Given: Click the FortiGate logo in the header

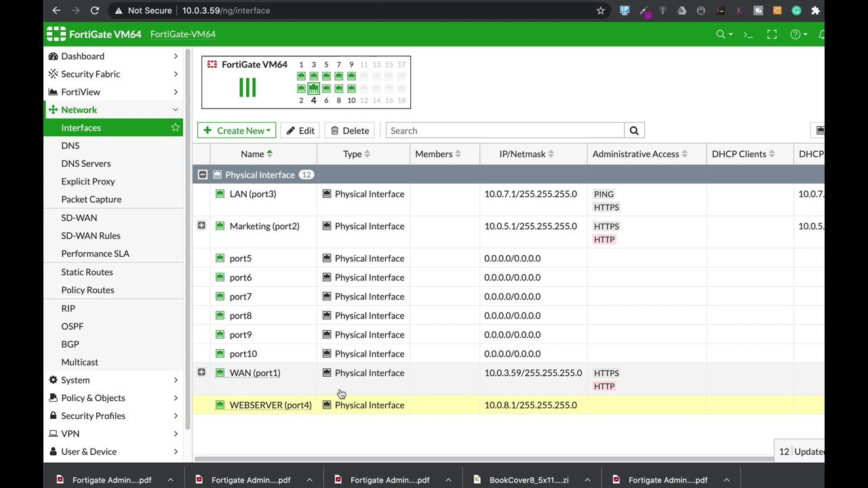Looking at the screenshot, I should pos(56,35).
